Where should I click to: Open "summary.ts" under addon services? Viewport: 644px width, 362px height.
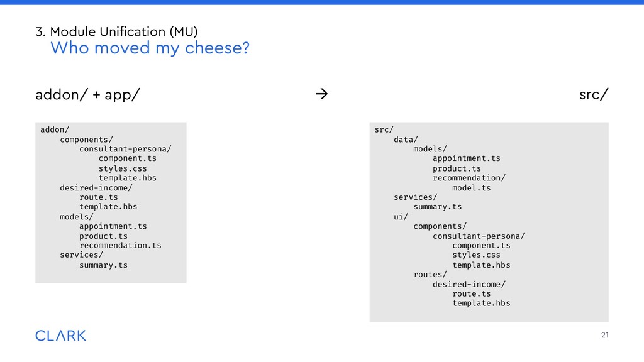103,265
